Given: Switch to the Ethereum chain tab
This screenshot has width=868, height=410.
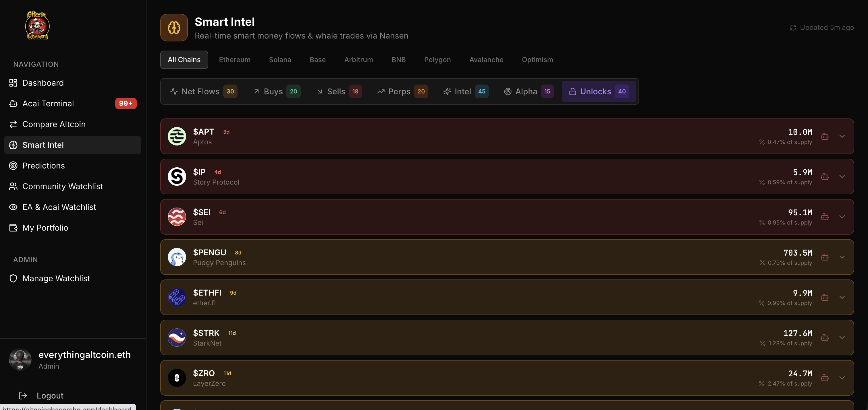Looking at the screenshot, I should (235, 60).
